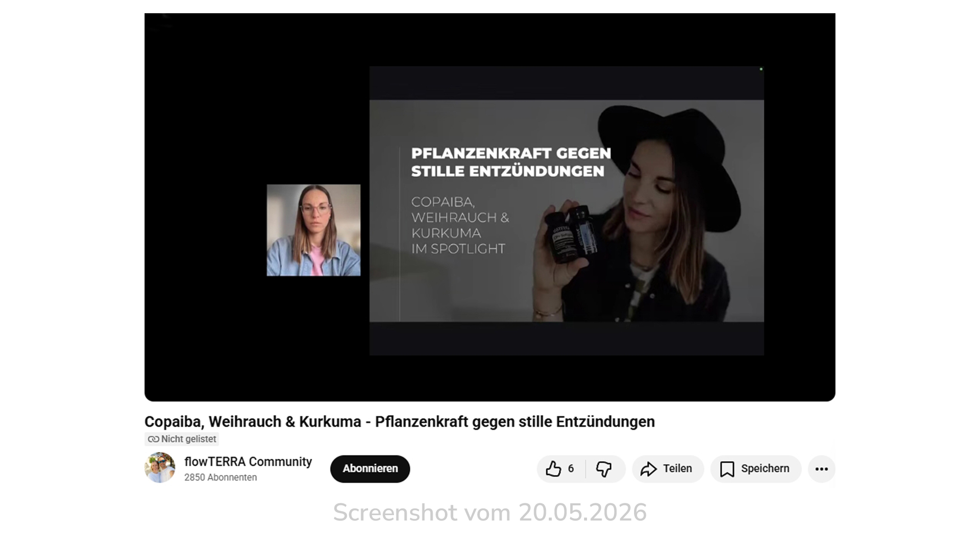Image resolution: width=980 pixels, height=545 pixels.
Task: Subscribe via the Abonnieren button
Action: point(370,469)
